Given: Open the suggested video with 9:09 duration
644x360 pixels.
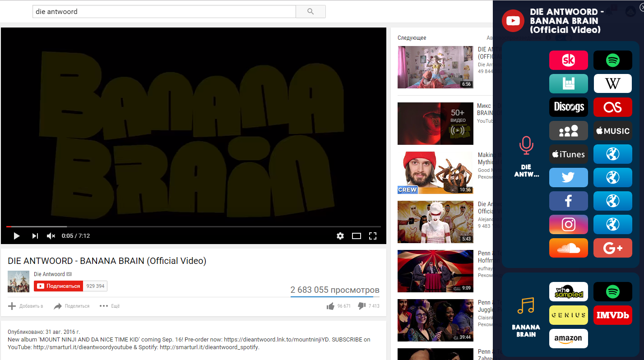Looking at the screenshot, I should tap(436, 271).
